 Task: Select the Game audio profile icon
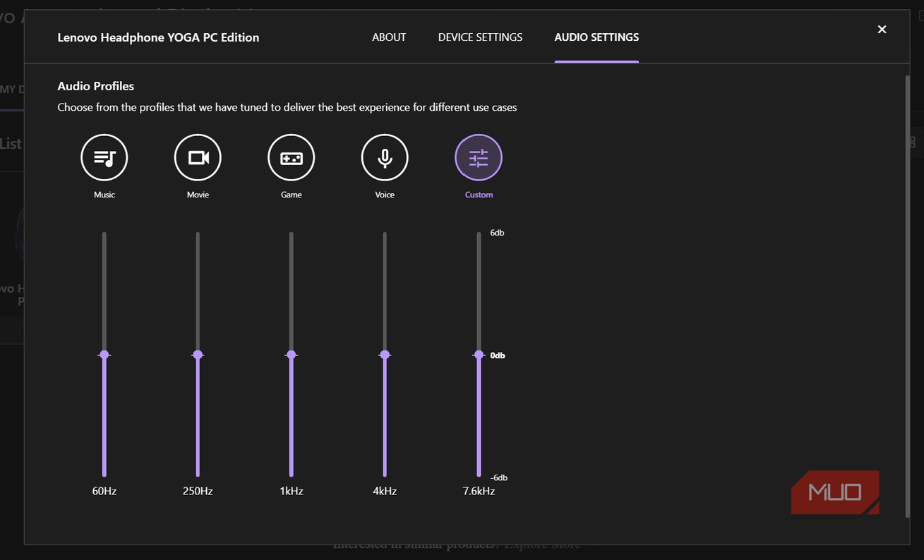(x=292, y=158)
